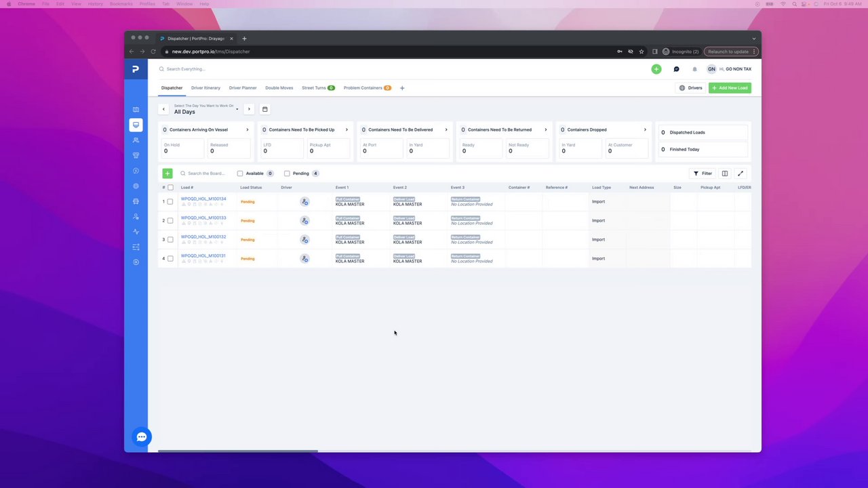Screen dimensions: 868x488
Task: Open the Filter button
Action: pyautogui.click(x=702, y=174)
